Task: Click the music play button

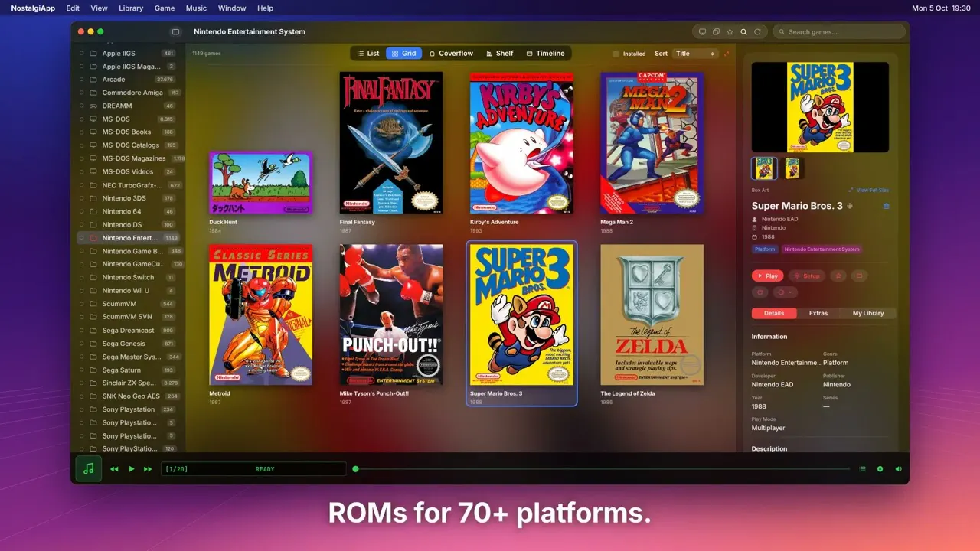Action: coord(132,469)
